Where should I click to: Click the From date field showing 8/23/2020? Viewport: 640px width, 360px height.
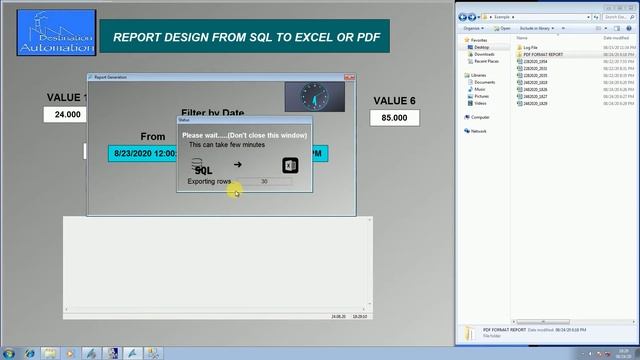[x=143, y=153]
